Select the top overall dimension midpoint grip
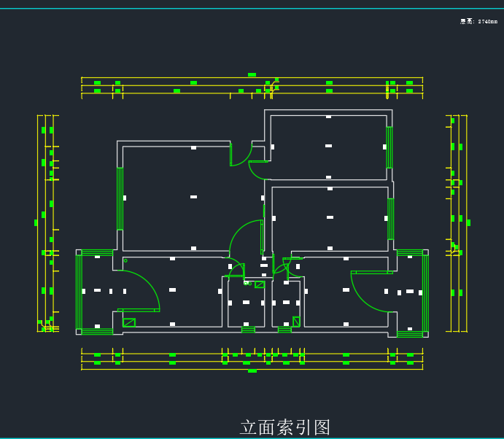Image resolution: width=504 pixels, height=439 pixels. tap(252, 74)
